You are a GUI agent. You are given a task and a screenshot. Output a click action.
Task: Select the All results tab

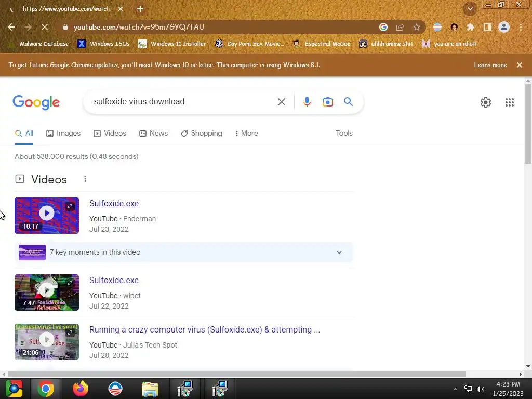click(24, 134)
